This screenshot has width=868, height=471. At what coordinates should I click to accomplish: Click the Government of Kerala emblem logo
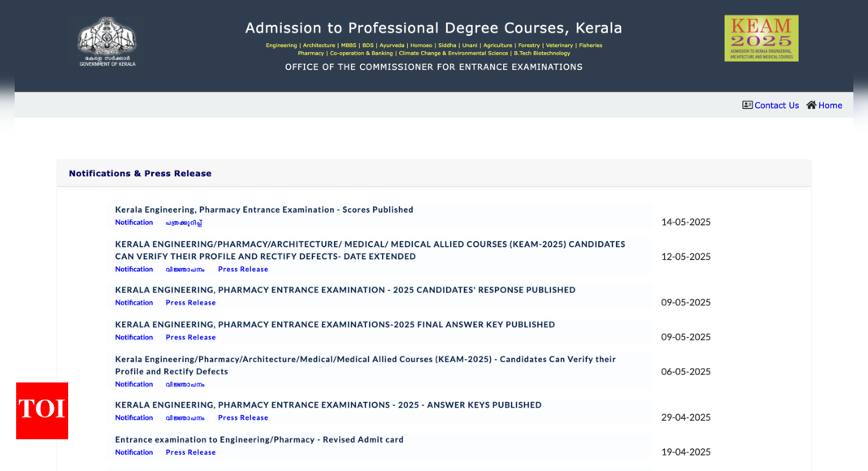click(107, 41)
